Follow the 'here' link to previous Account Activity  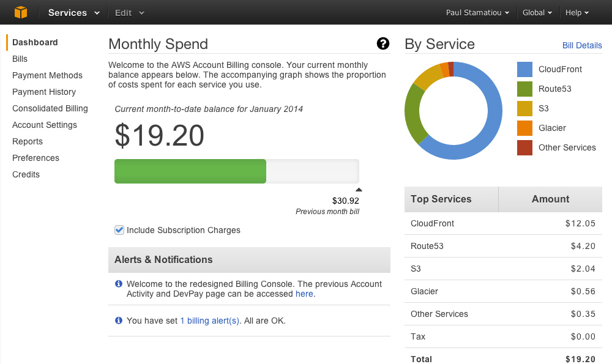point(304,294)
